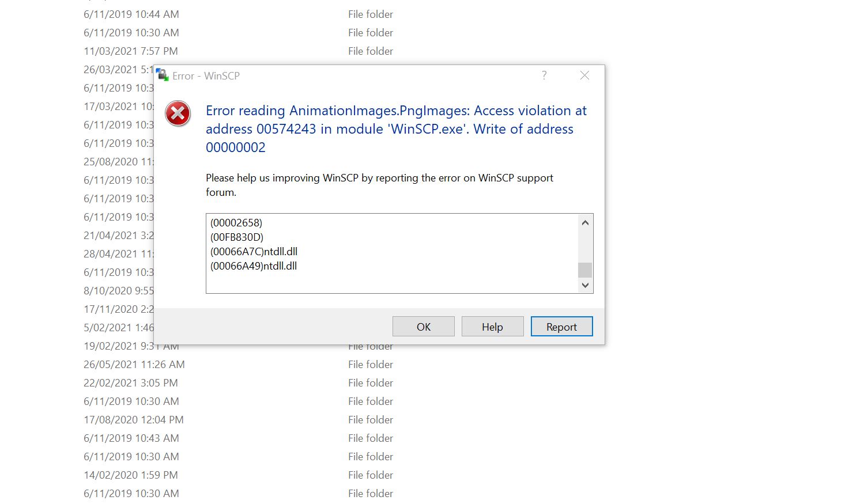Select folder dated 22/02/2021 3:05 PM

point(131,383)
